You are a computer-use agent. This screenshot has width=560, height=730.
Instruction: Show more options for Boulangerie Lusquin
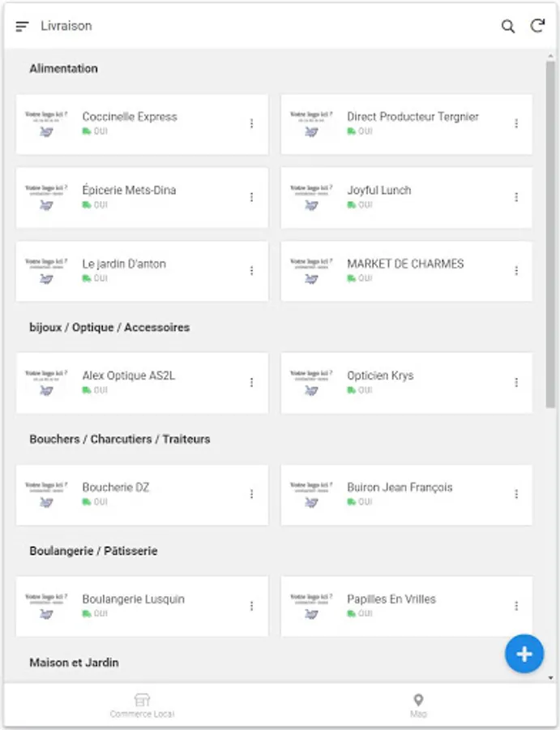coord(251,606)
